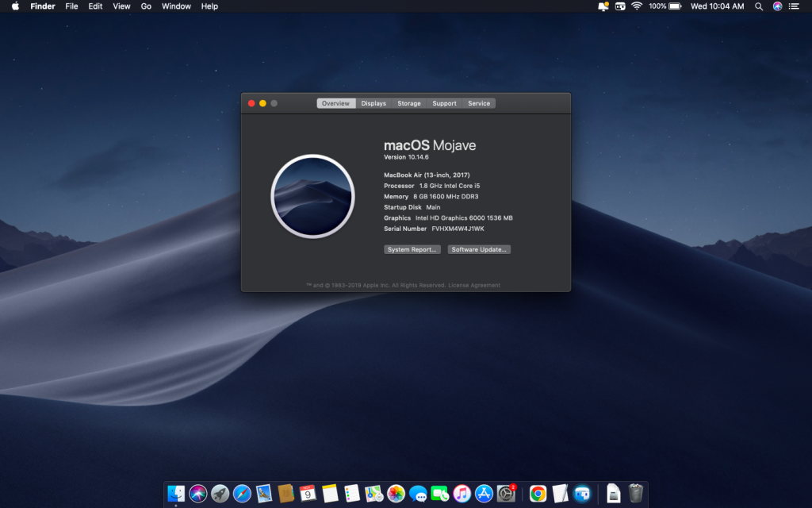Image resolution: width=812 pixels, height=508 pixels.
Task: Switch to the Service tab
Action: [479, 103]
